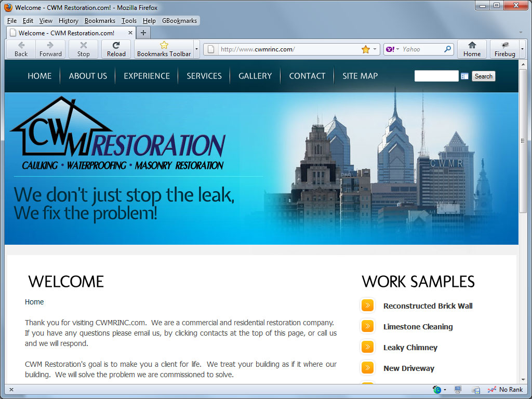532x399 pixels.
Task: Open the View menu
Action: coord(46,21)
